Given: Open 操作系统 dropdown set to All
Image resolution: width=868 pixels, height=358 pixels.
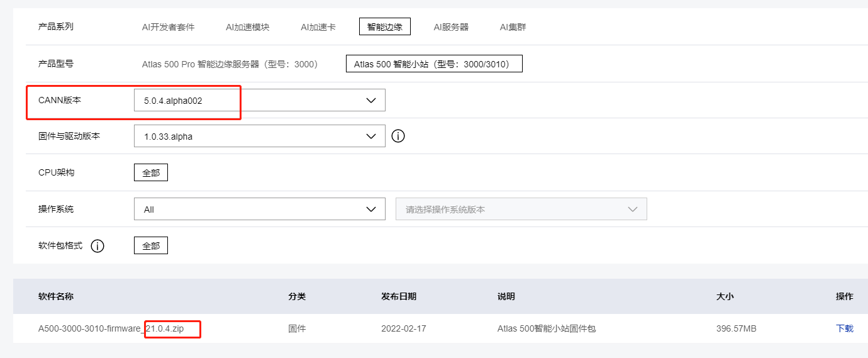Looking at the screenshot, I should 259,210.
